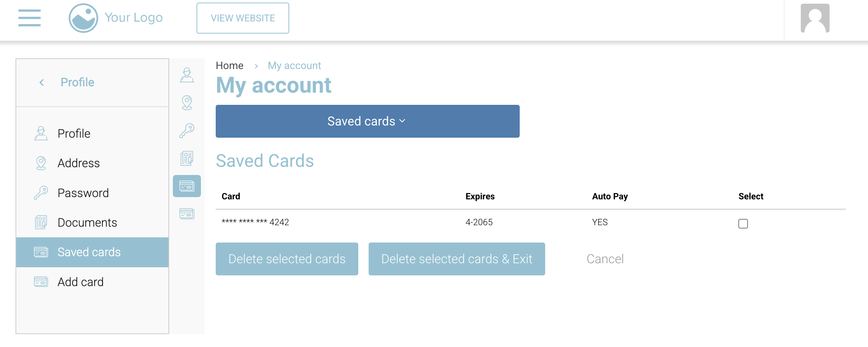Open the documents icon in icon strip
The width and height of the screenshot is (868, 347).
(187, 158)
